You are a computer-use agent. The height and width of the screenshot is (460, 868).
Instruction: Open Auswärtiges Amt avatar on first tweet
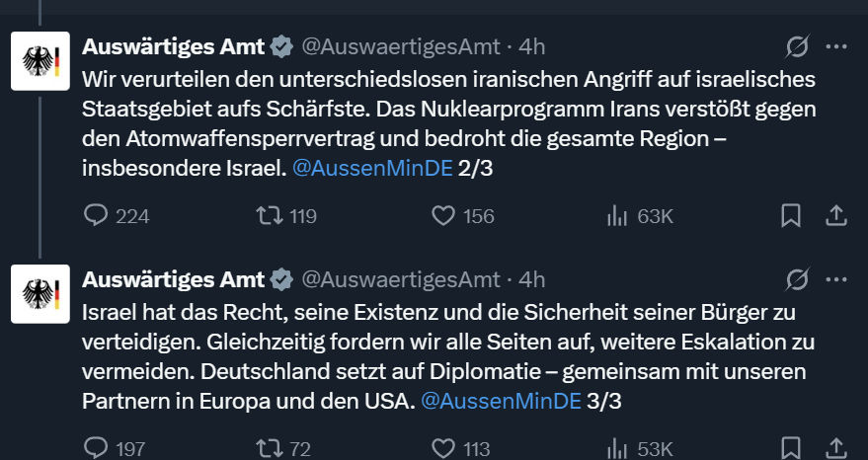pyautogui.click(x=40, y=61)
